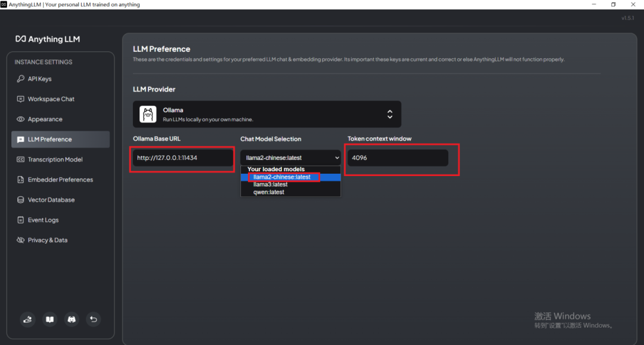Viewport: 644px width, 345px height.
Task: Go to Workspace Chat settings
Action: 60,99
